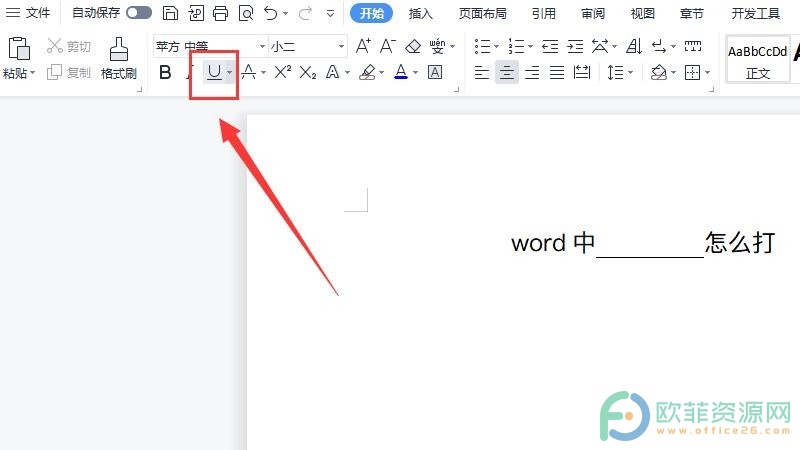Open the 页面布局 tab
The height and width of the screenshot is (450, 800).
click(482, 14)
